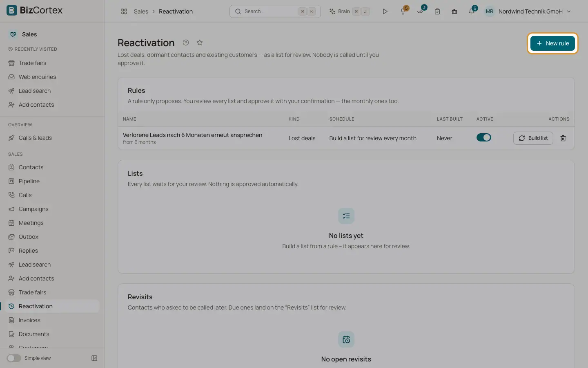Open the robot assistant icon
588x368 pixels.
point(454,11)
